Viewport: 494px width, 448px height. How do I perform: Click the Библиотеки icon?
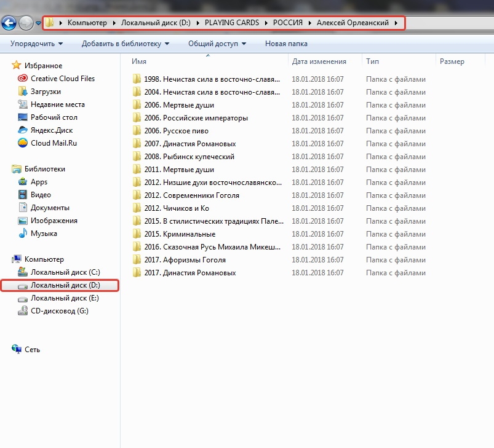click(17, 169)
